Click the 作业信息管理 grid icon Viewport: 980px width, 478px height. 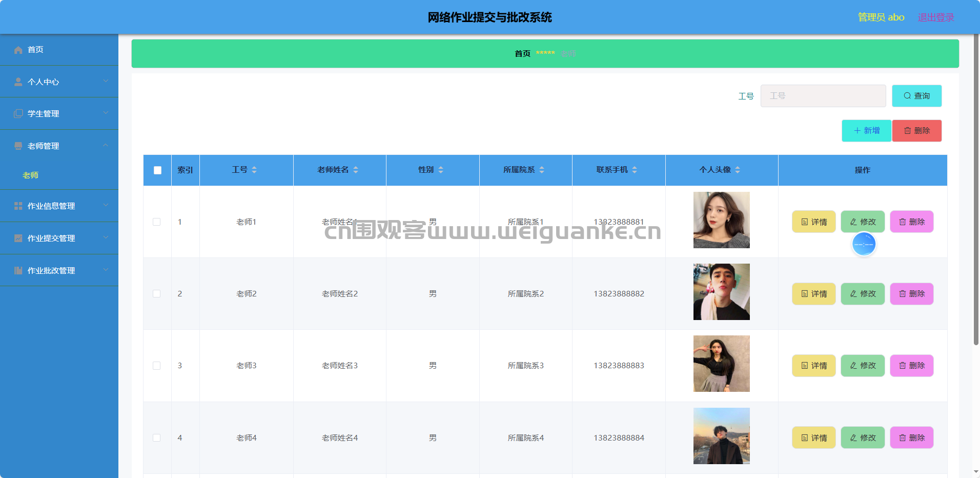pos(18,206)
